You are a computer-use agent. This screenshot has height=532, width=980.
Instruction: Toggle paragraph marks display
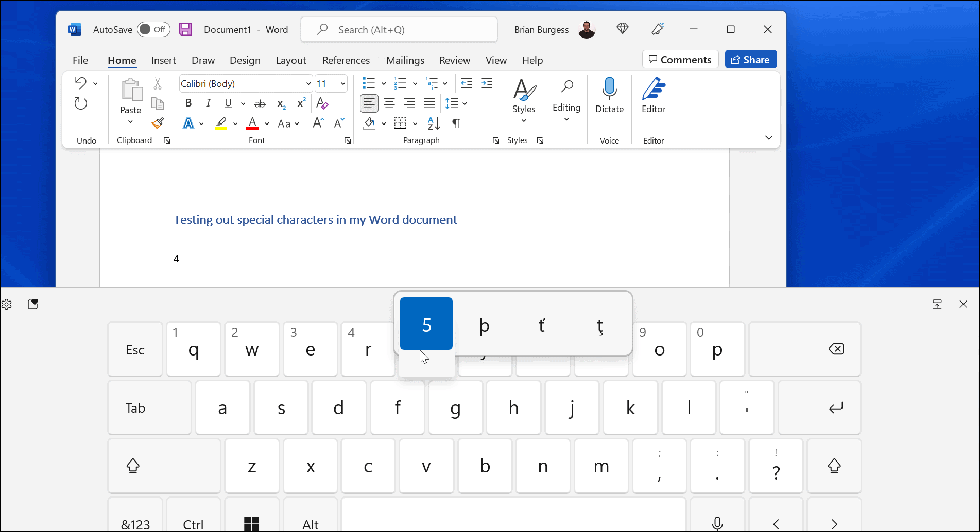pos(455,123)
